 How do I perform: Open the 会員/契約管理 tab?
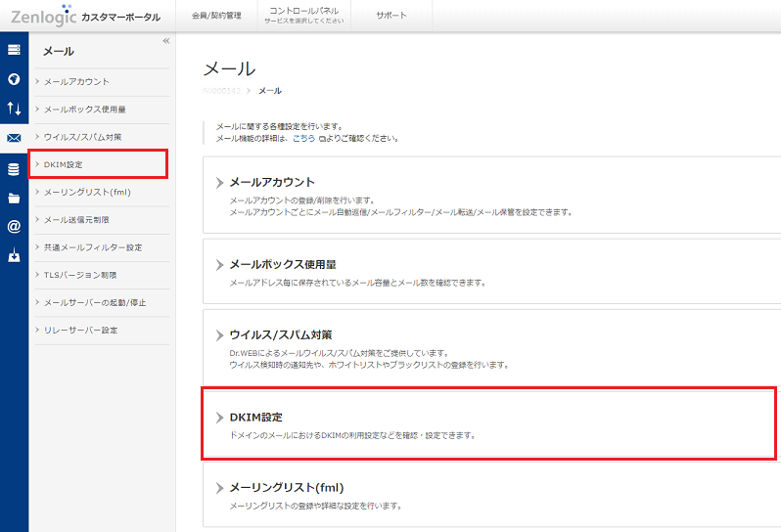pyautogui.click(x=215, y=16)
